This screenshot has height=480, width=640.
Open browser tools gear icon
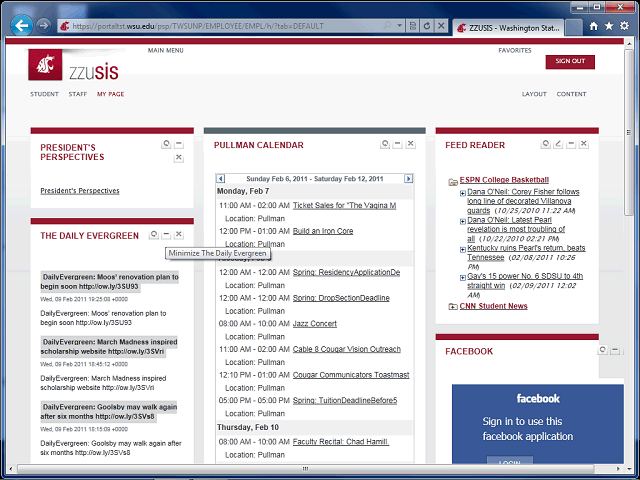tap(624, 26)
